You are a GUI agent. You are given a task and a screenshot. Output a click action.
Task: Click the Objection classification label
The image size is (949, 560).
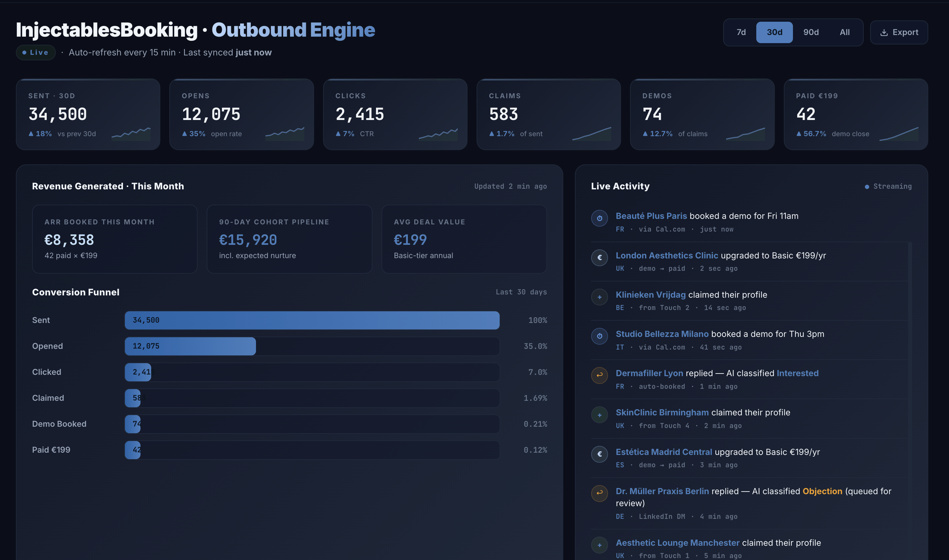click(x=822, y=491)
